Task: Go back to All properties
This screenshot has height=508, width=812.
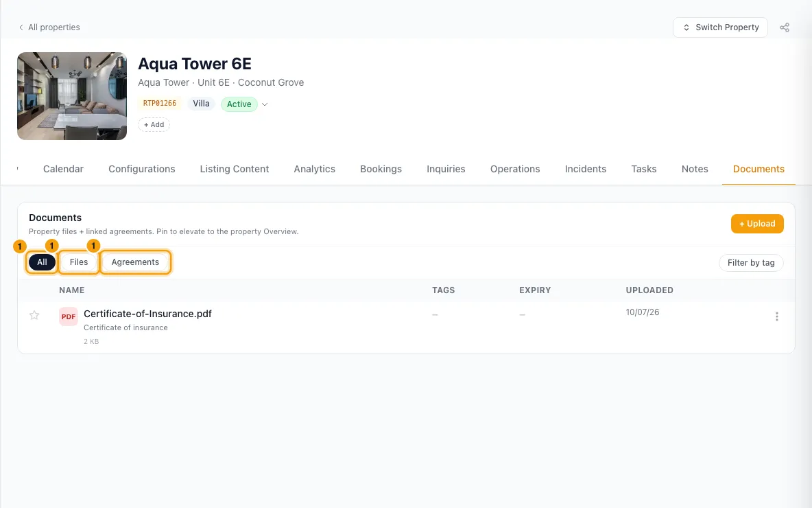Action: point(49,27)
